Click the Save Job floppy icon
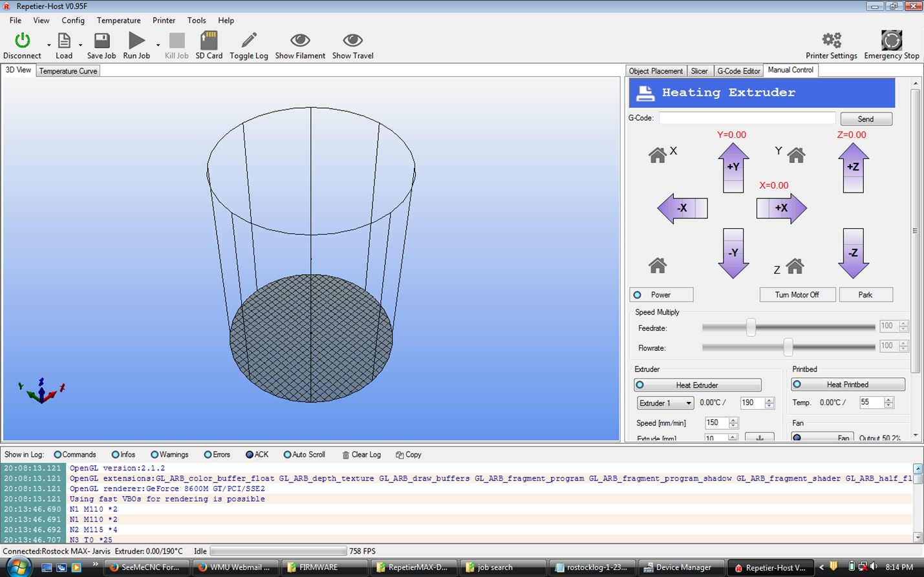 [x=102, y=41]
